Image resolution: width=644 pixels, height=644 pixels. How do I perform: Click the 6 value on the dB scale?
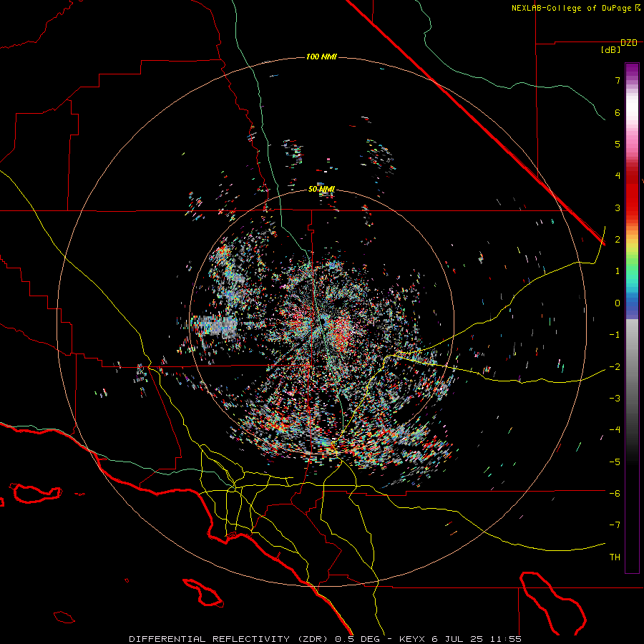[618, 112]
